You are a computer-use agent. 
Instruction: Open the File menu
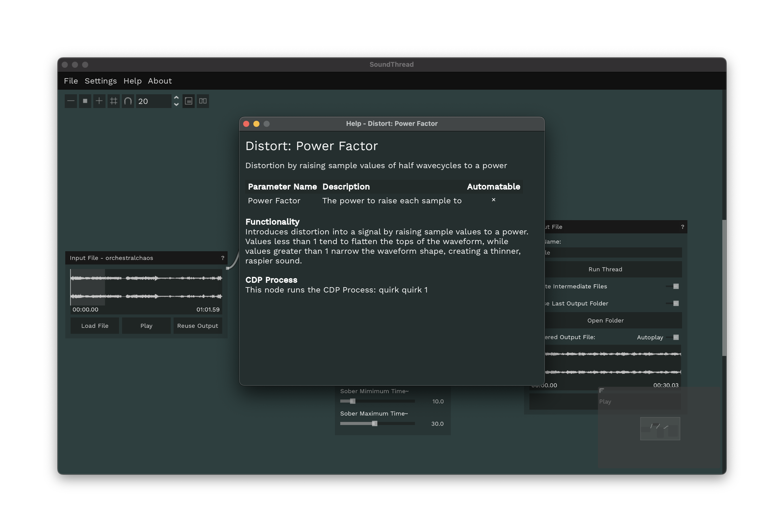click(x=71, y=81)
